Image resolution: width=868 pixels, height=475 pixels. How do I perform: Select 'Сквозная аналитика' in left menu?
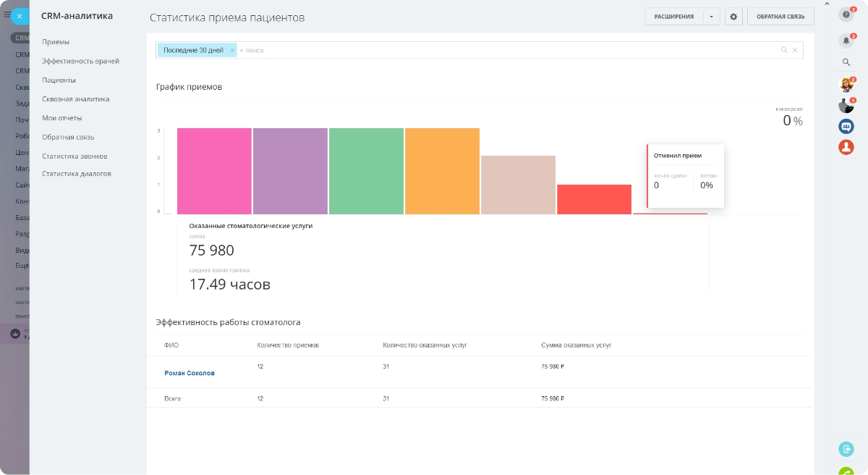pyautogui.click(x=75, y=99)
